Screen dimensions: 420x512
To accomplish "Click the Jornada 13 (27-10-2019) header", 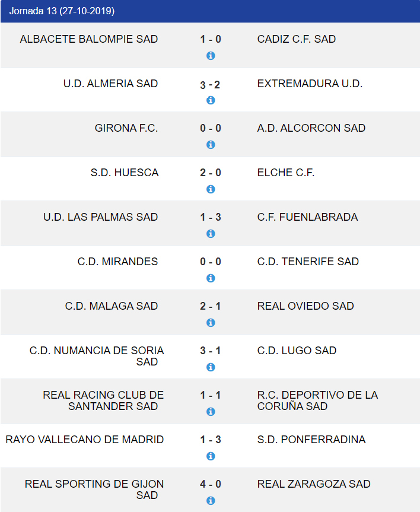I will [x=62, y=11].
